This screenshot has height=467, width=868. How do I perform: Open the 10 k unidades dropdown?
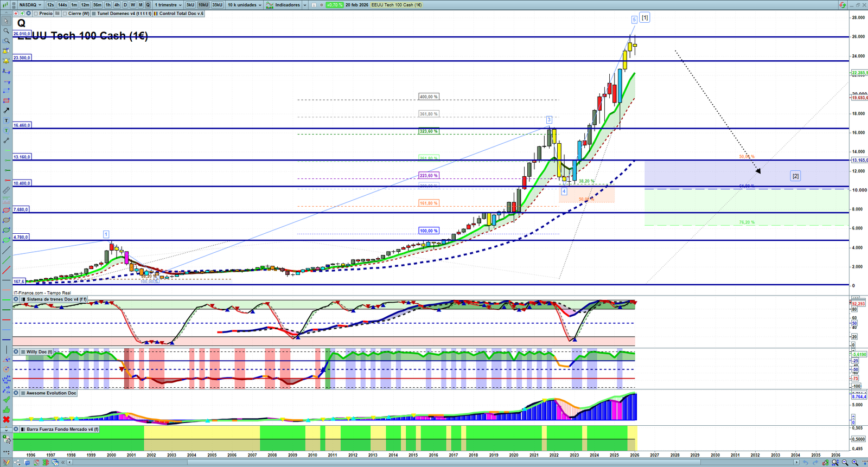pos(244,5)
